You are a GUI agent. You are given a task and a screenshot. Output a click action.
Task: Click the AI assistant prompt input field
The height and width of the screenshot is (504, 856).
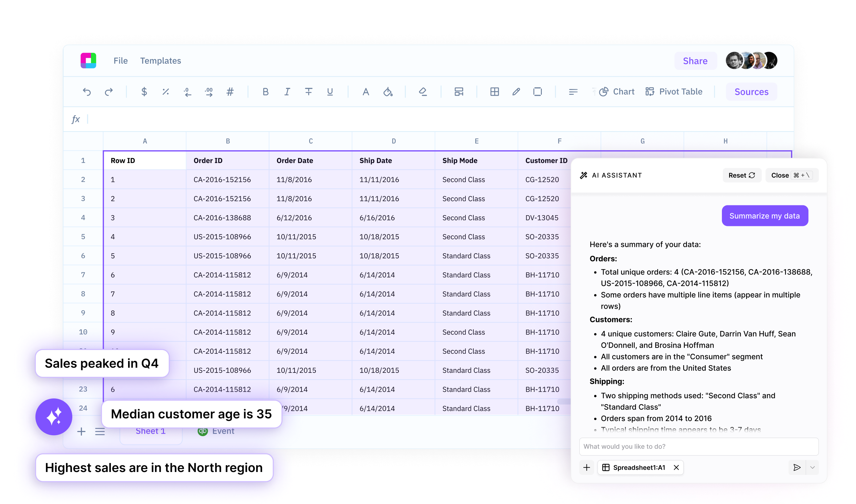tap(698, 446)
